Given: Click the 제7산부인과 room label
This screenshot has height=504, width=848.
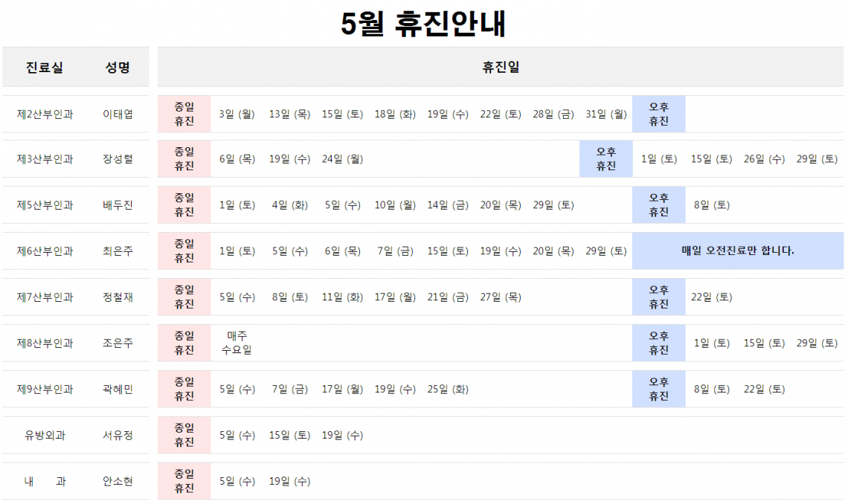Looking at the screenshot, I should coord(45,297).
